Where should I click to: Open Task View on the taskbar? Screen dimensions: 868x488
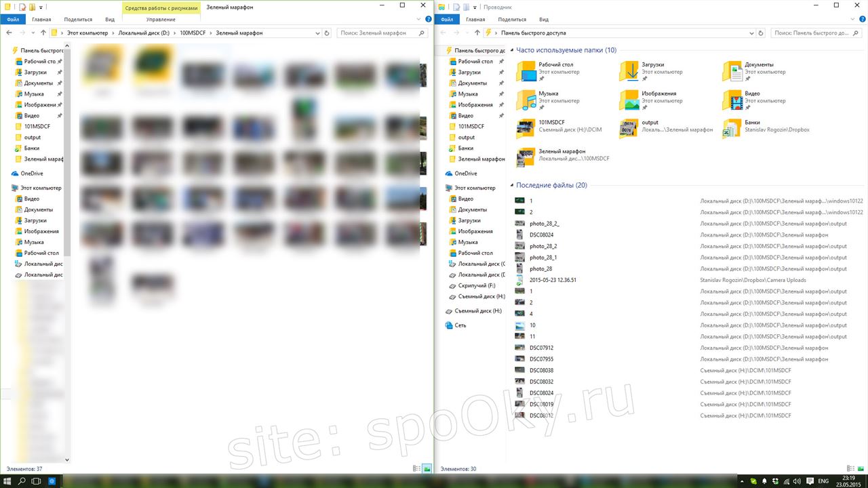point(37,481)
